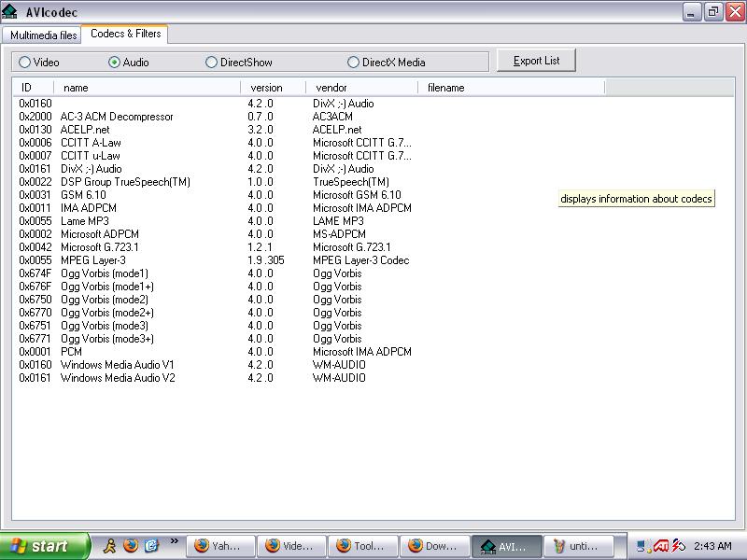Select the ACELP.net codec name
The width and height of the screenshot is (747, 560).
pyautogui.click(x=85, y=130)
